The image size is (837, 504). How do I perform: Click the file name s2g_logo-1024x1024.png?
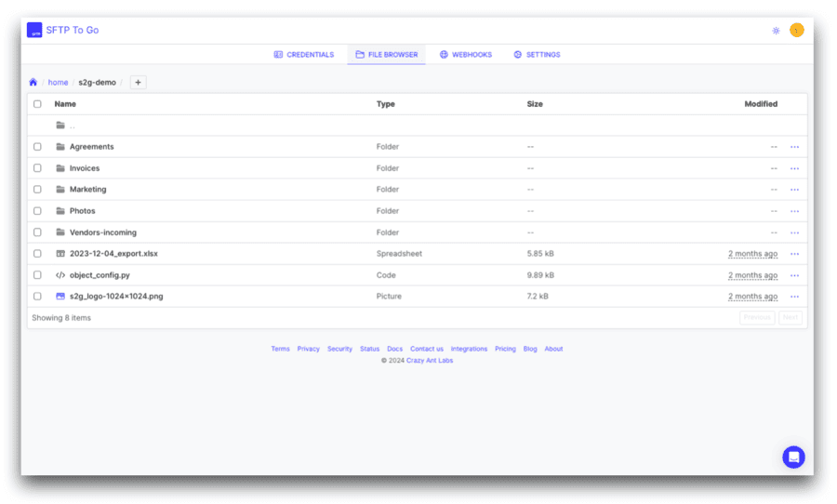point(116,297)
